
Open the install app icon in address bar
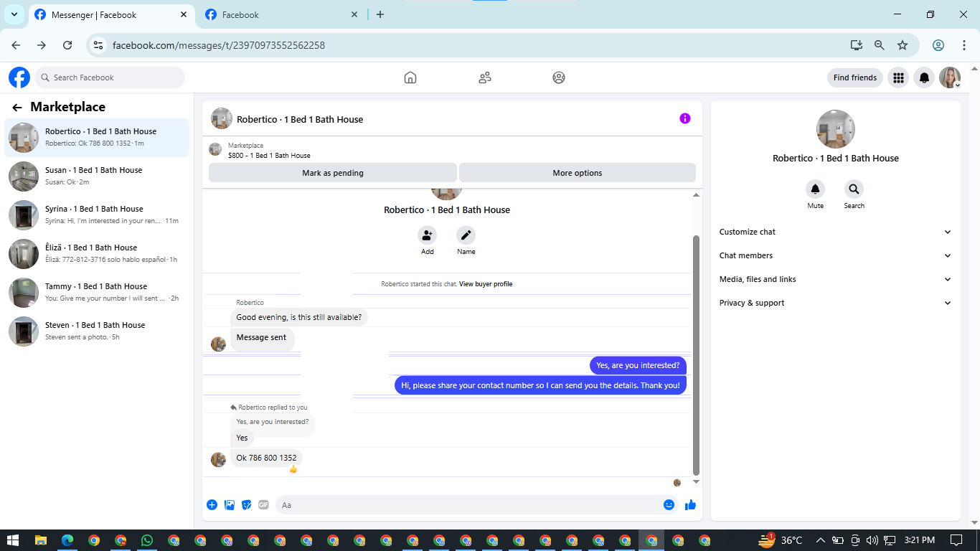tap(857, 45)
